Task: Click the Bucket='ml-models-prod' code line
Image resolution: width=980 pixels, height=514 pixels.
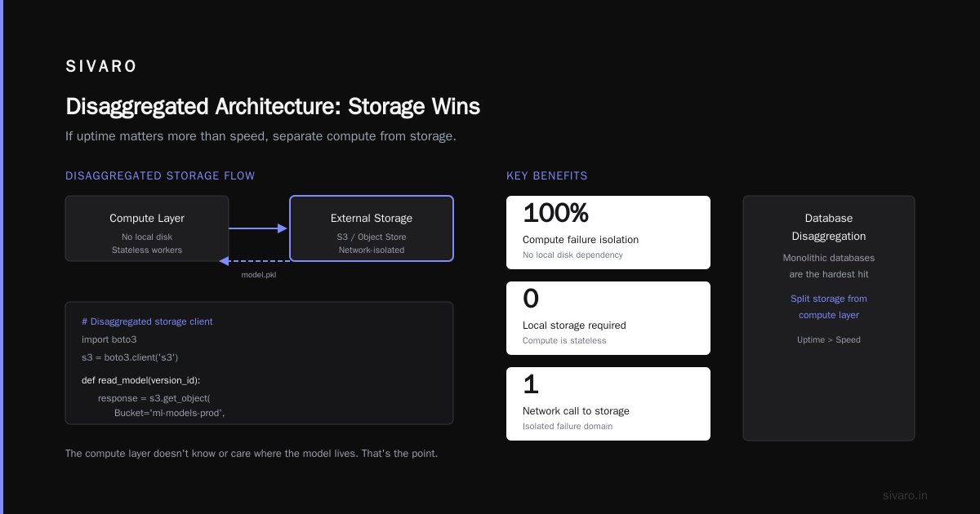Action: click(x=170, y=413)
